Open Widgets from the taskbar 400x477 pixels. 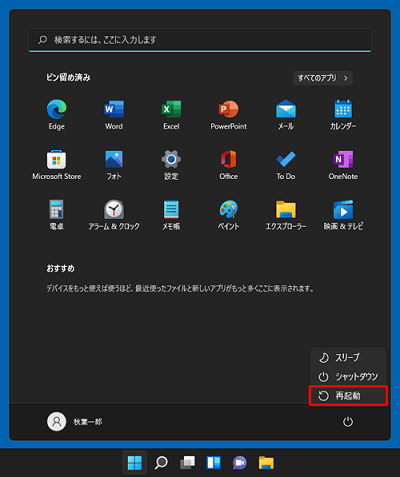[214, 463]
